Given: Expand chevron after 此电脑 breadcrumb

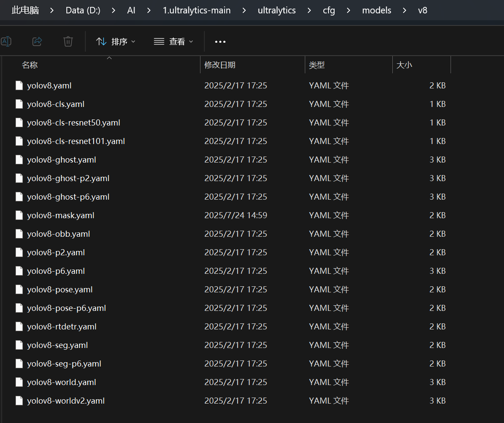Looking at the screenshot, I should [52, 10].
